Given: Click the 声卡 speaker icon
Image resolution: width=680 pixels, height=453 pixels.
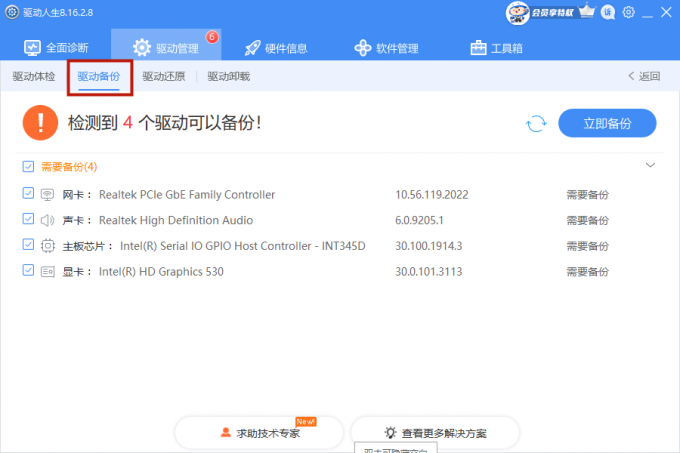Looking at the screenshot, I should pyautogui.click(x=47, y=220).
